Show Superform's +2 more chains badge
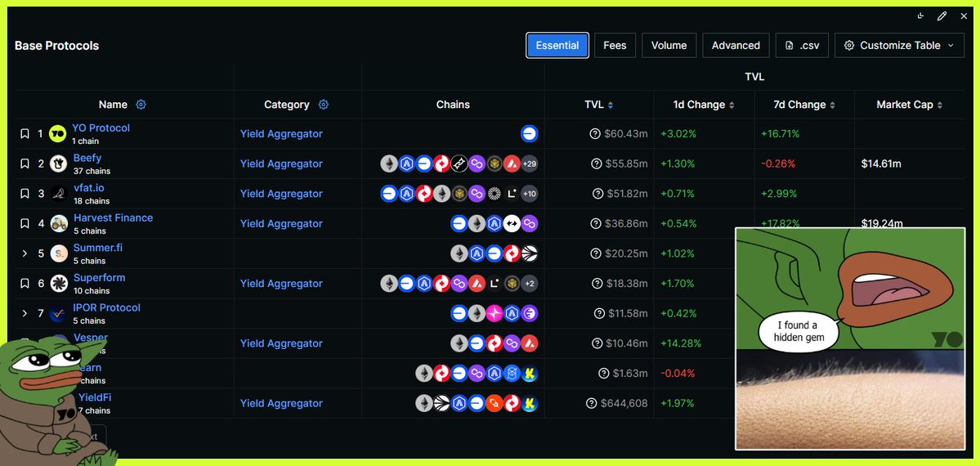The image size is (980, 466). coord(530,284)
